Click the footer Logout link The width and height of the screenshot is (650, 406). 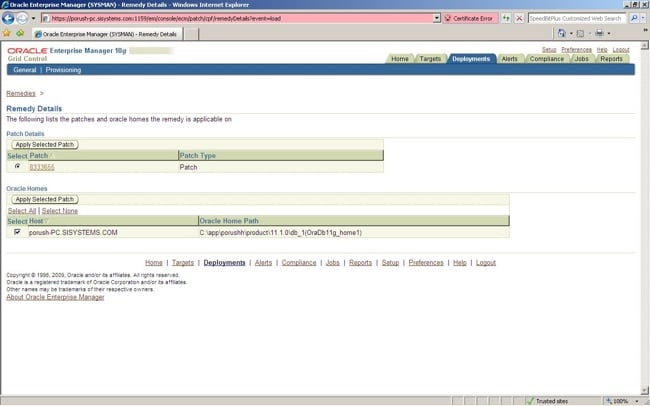click(486, 263)
